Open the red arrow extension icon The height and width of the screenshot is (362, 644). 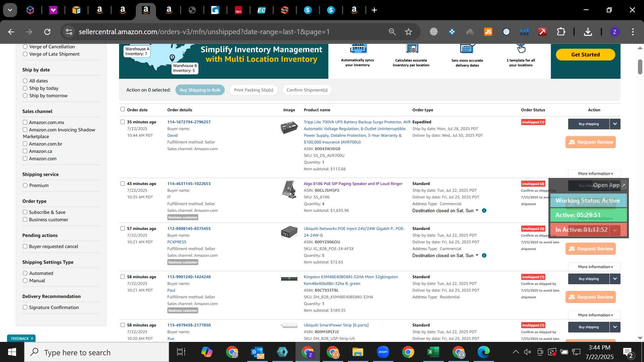[542, 32]
